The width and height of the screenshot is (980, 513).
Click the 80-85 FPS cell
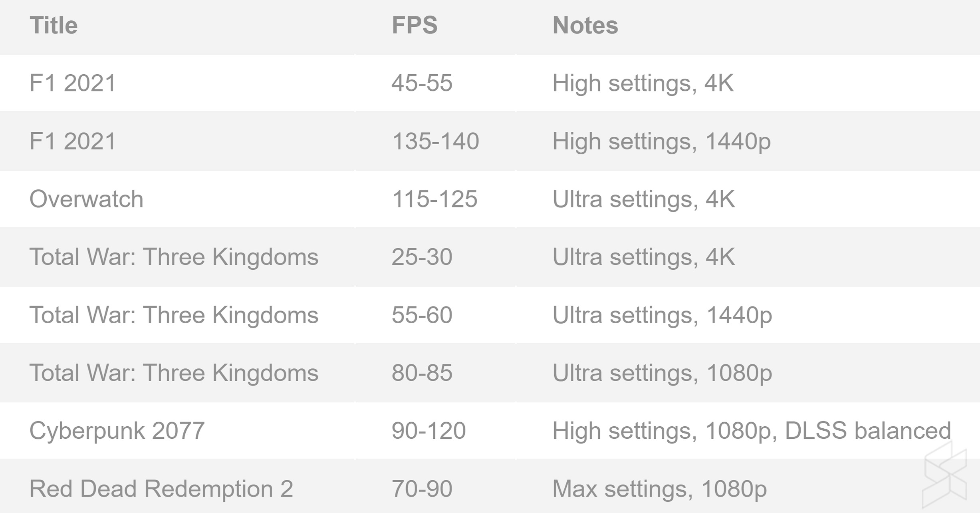point(422,373)
